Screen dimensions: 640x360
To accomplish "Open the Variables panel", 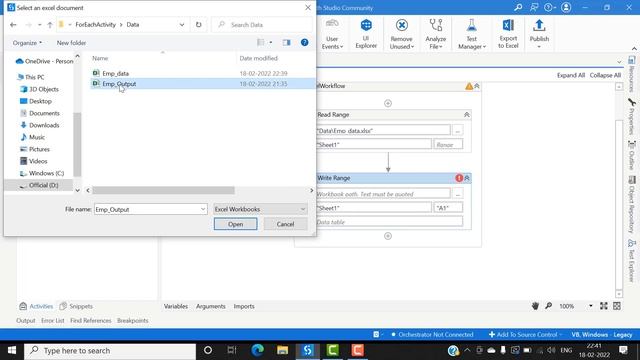I will click(176, 306).
